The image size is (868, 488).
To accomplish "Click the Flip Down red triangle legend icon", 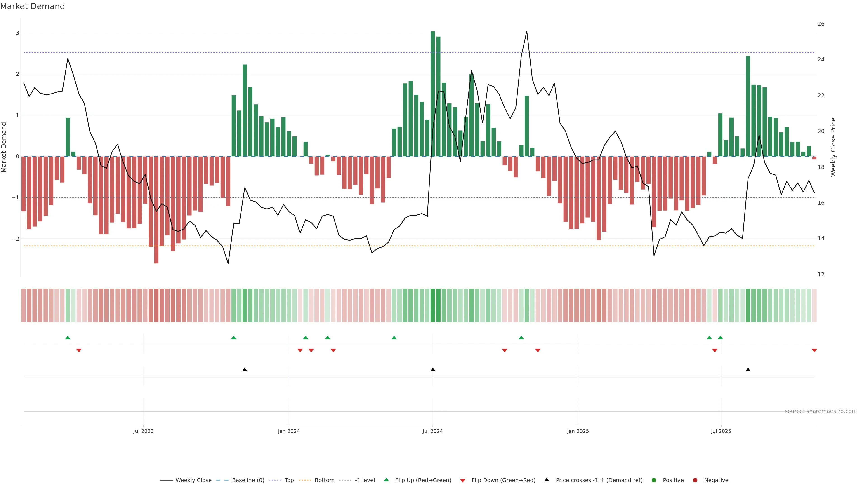I will pyautogui.click(x=462, y=480).
